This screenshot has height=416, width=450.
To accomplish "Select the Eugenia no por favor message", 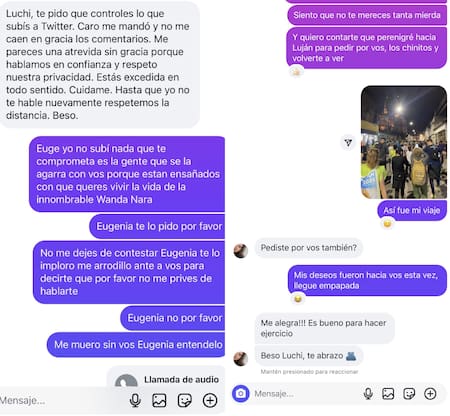I will 173,318.
